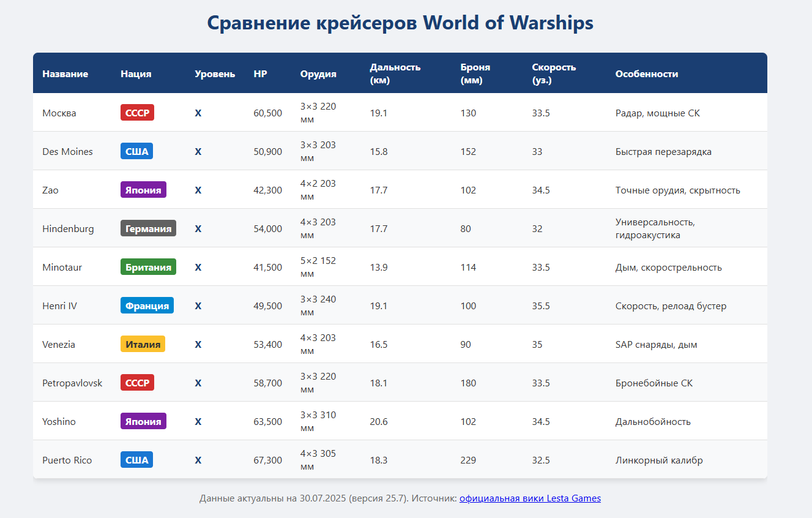The width and height of the screenshot is (812, 518).
Task: Select the Venezia ship name
Action: (x=59, y=344)
